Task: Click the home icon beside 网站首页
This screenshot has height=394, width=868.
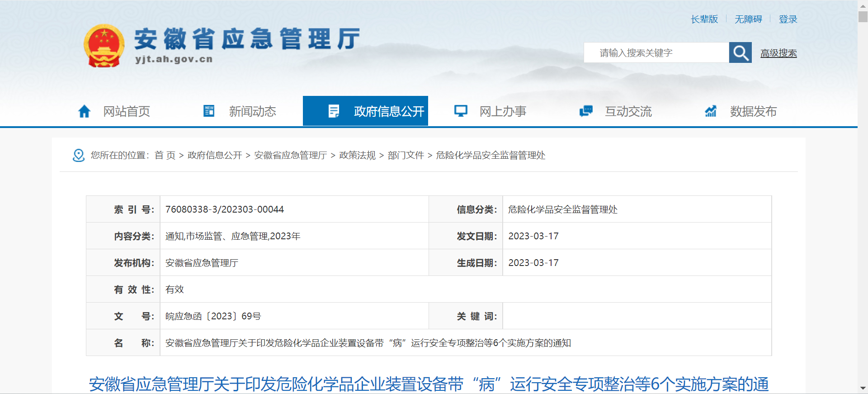Action: 85,111
